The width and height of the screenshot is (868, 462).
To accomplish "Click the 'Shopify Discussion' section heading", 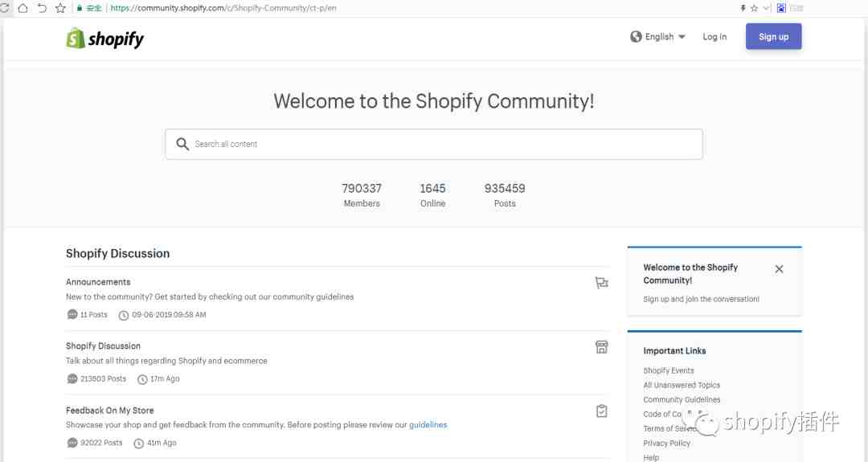I will tap(117, 253).
